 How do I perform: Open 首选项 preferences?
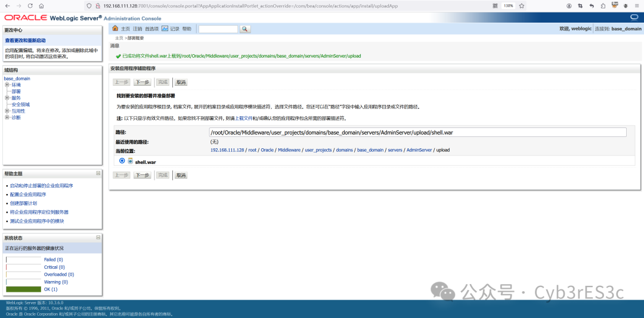(x=151, y=29)
